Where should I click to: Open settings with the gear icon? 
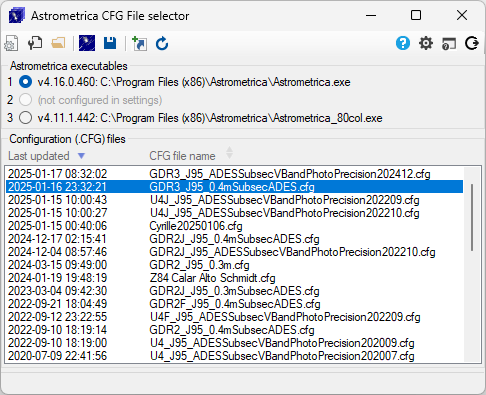426,43
